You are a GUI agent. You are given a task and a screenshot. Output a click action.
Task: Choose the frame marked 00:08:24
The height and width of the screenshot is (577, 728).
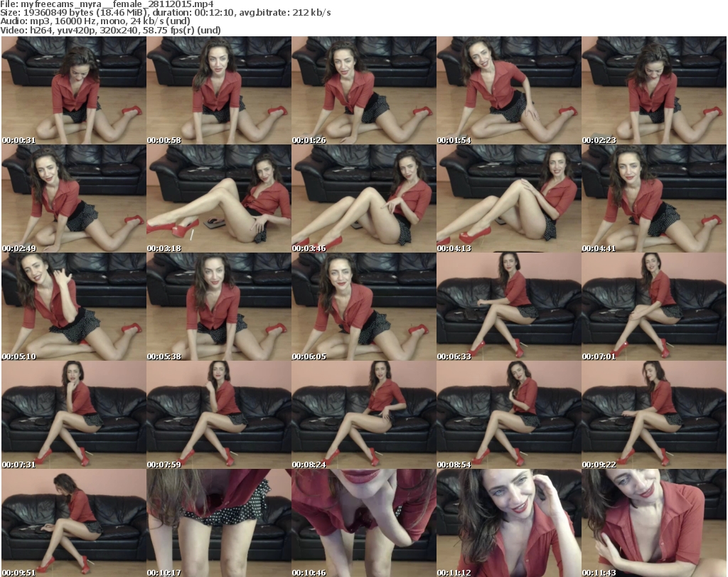pos(364,415)
